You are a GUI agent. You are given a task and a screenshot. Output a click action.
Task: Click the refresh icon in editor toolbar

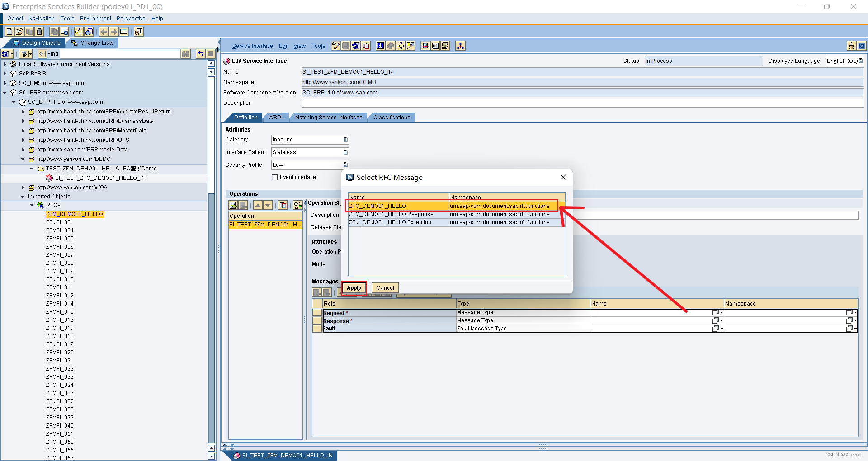356,46
